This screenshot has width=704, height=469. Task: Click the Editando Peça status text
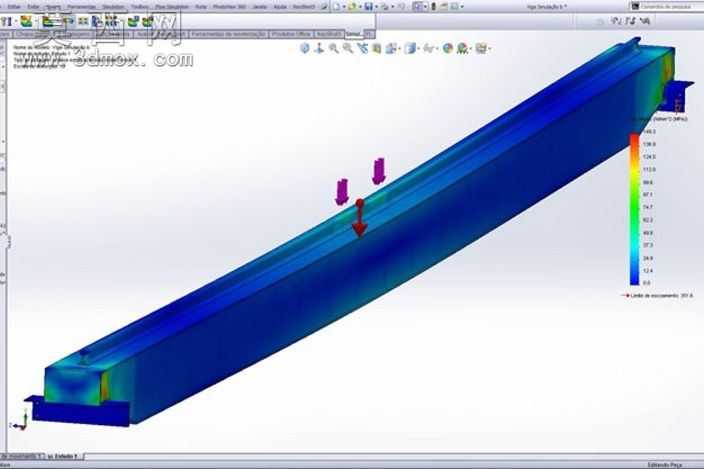(665, 465)
